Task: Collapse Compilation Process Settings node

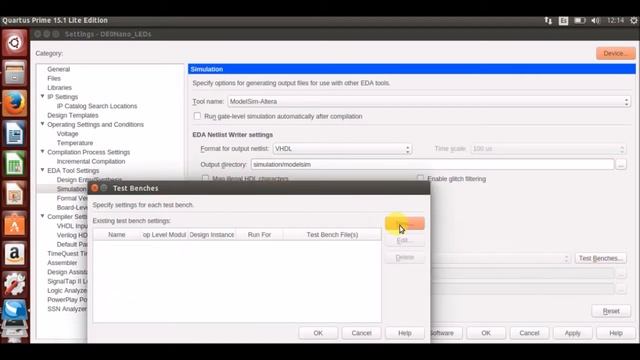Action: tap(42, 152)
